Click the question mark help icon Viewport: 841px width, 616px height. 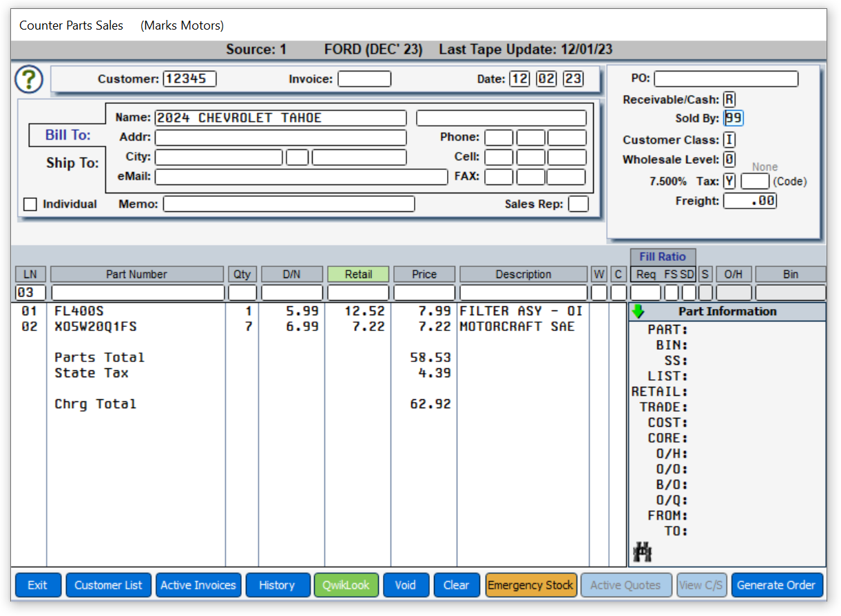(29, 80)
